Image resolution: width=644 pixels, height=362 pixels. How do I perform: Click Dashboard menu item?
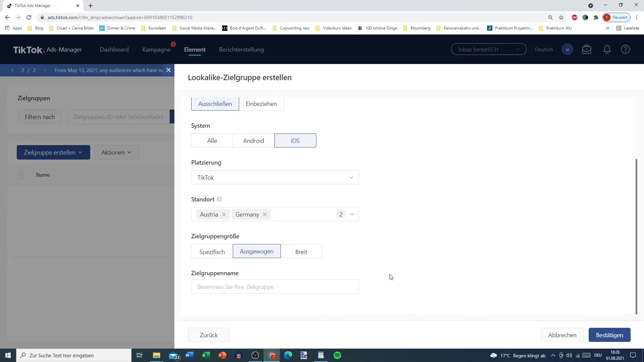click(114, 49)
